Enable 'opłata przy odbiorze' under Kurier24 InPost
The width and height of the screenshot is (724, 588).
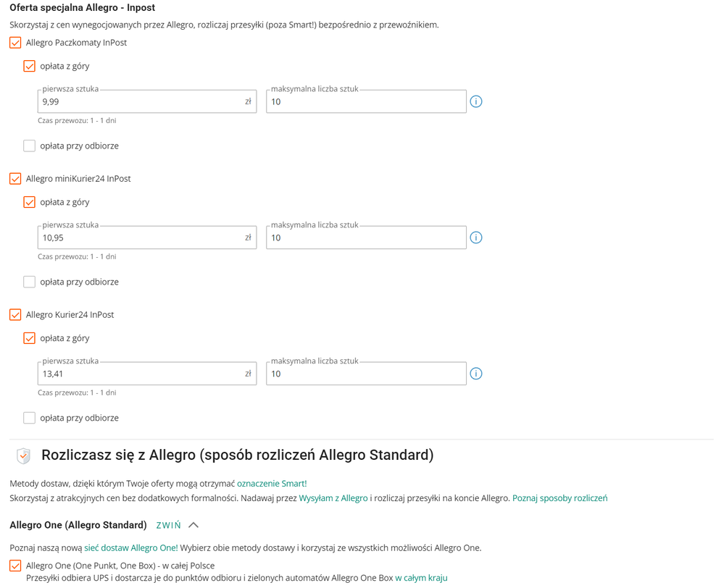click(x=29, y=418)
